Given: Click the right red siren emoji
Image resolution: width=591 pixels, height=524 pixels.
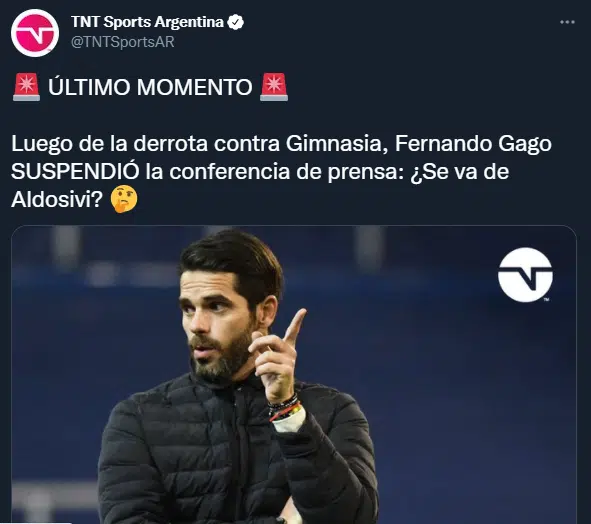Looking at the screenshot, I should pos(274,87).
